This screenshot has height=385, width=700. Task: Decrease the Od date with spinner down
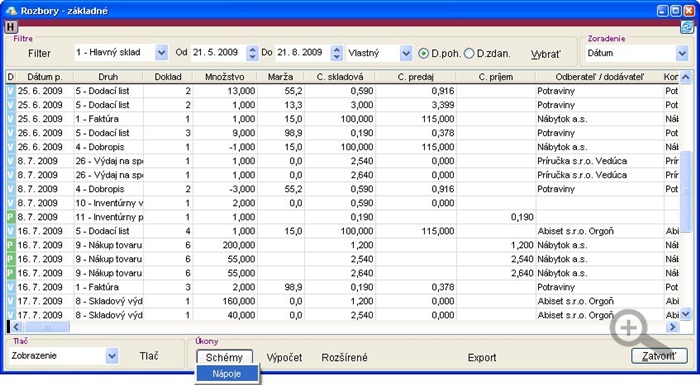click(x=252, y=57)
